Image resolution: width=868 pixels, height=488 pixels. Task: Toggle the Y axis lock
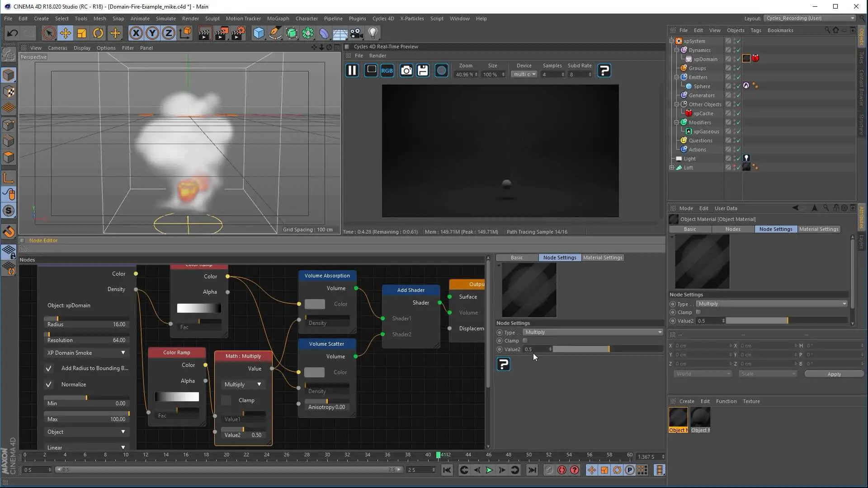(152, 33)
